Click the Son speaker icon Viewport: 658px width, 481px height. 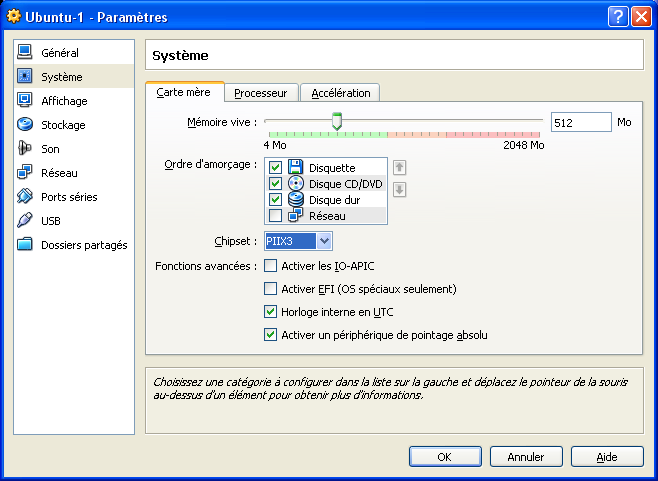click(x=25, y=148)
